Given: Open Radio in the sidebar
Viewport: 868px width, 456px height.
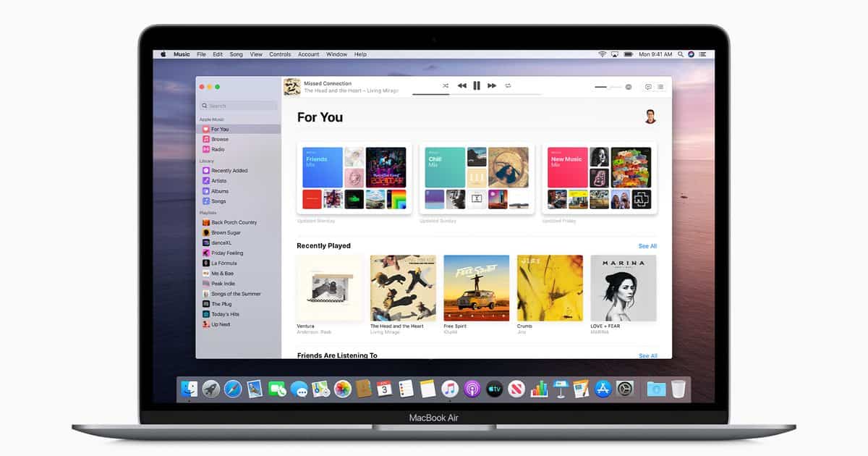Looking at the screenshot, I should [218, 149].
